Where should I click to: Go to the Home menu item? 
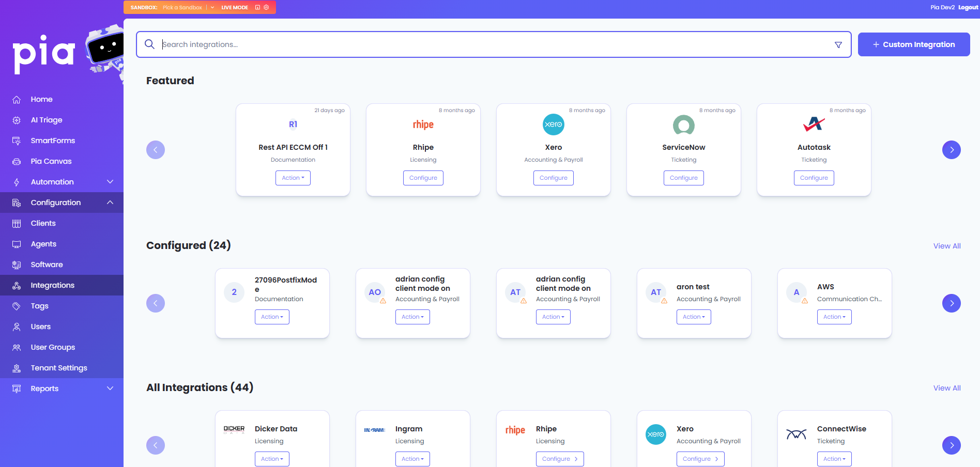coord(62,99)
